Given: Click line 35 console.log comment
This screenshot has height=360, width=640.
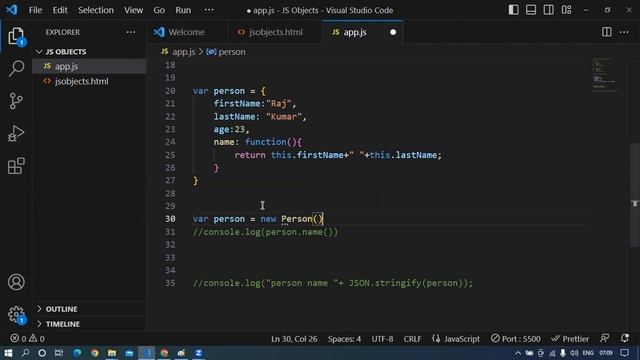Looking at the screenshot, I should click(333, 283).
